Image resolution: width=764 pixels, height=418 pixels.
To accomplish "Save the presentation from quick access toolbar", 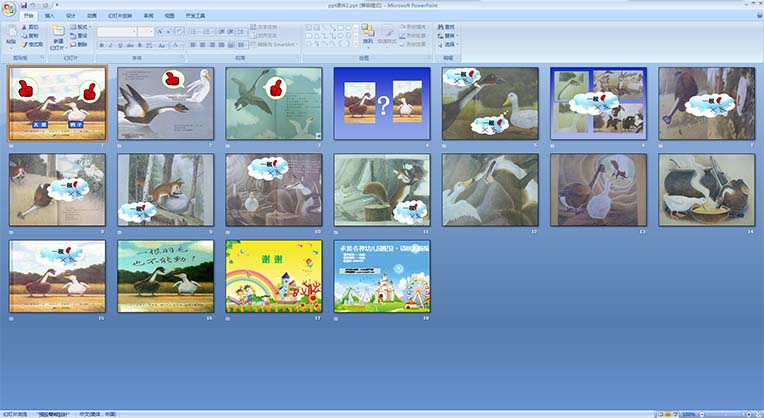I will pyautogui.click(x=24, y=5).
